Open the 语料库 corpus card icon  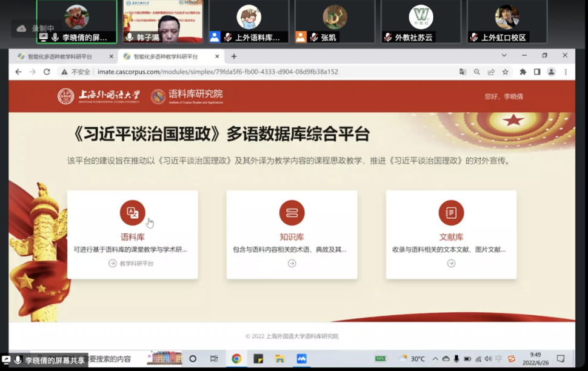click(132, 213)
